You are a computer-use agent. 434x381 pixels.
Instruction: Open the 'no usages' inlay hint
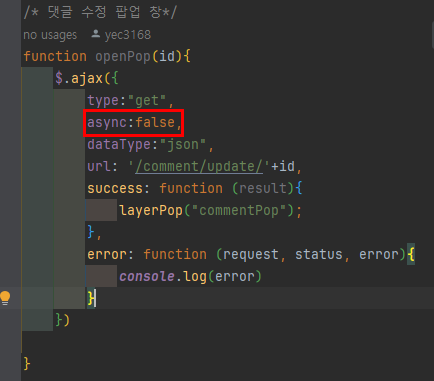50,35
